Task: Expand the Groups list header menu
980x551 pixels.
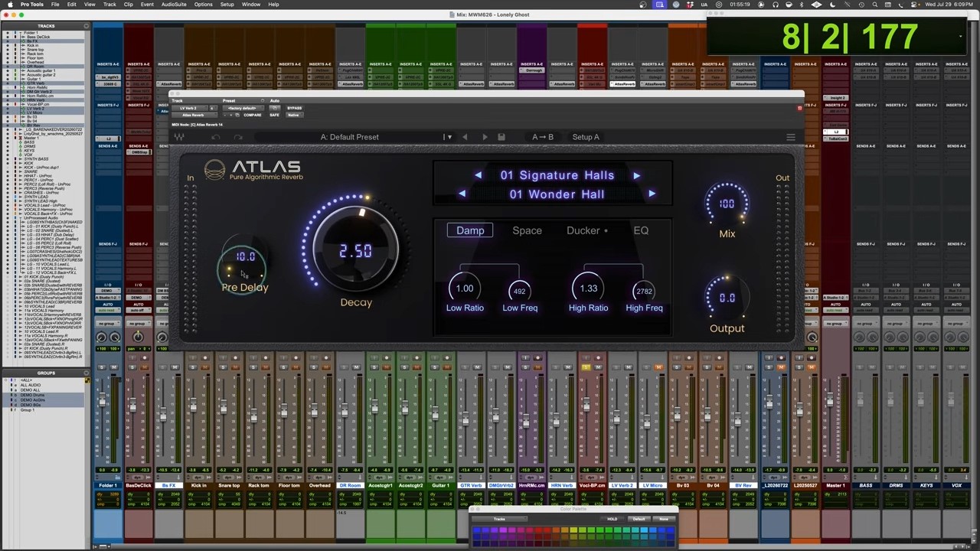Action: coord(88,373)
